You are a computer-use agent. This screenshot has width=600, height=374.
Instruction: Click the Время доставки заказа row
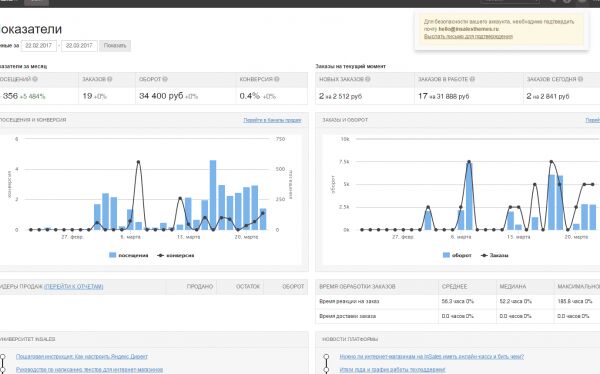pos(458,316)
